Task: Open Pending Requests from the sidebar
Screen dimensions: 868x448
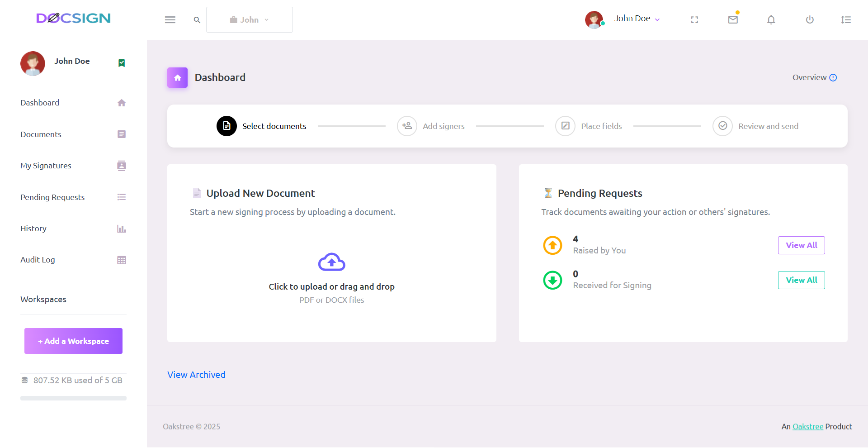Action: [x=52, y=197]
